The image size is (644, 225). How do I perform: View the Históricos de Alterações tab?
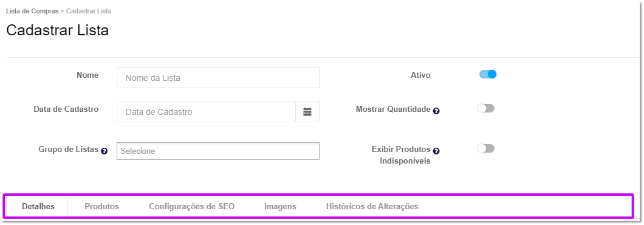click(372, 207)
